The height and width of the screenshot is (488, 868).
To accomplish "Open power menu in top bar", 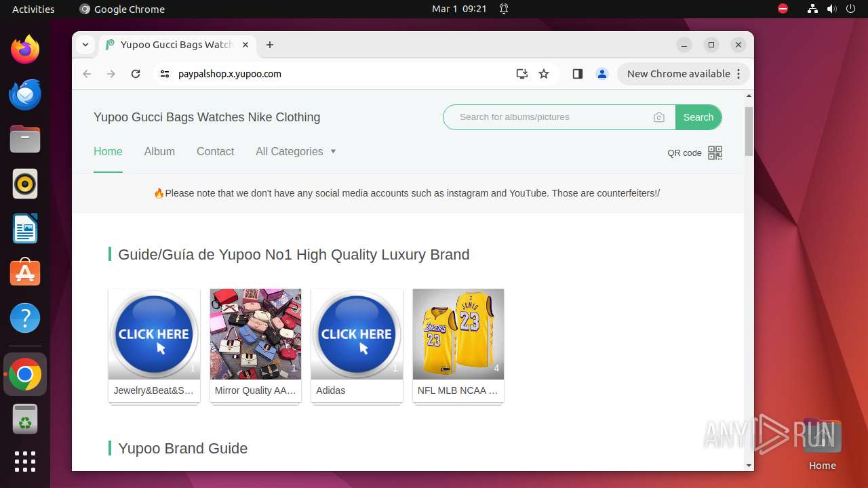I will click(852, 9).
